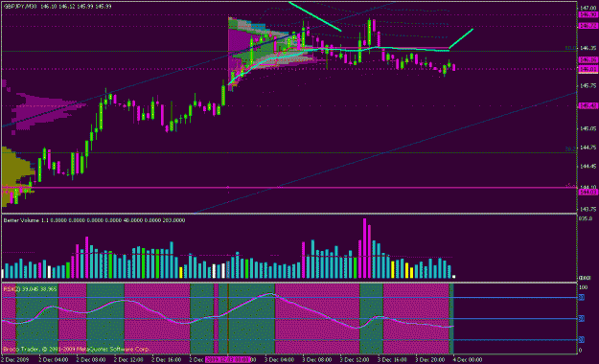Click the 2 Dec 16:00 time label

pyautogui.click(x=166, y=360)
